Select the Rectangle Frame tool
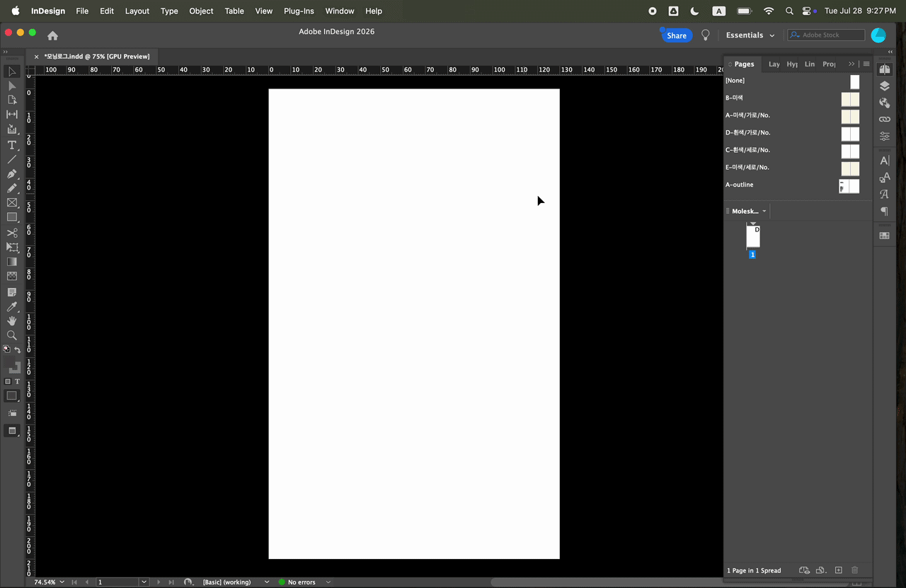The image size is (906, 588). [x=12, y=203]
